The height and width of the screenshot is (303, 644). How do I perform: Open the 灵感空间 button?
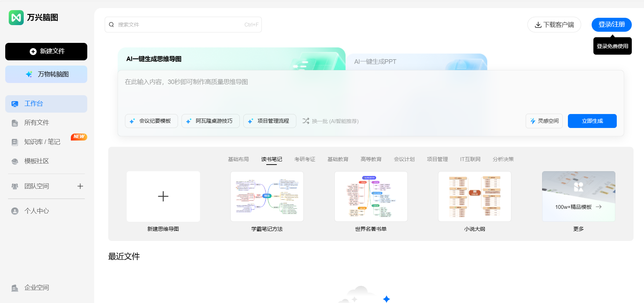[544, 121]
